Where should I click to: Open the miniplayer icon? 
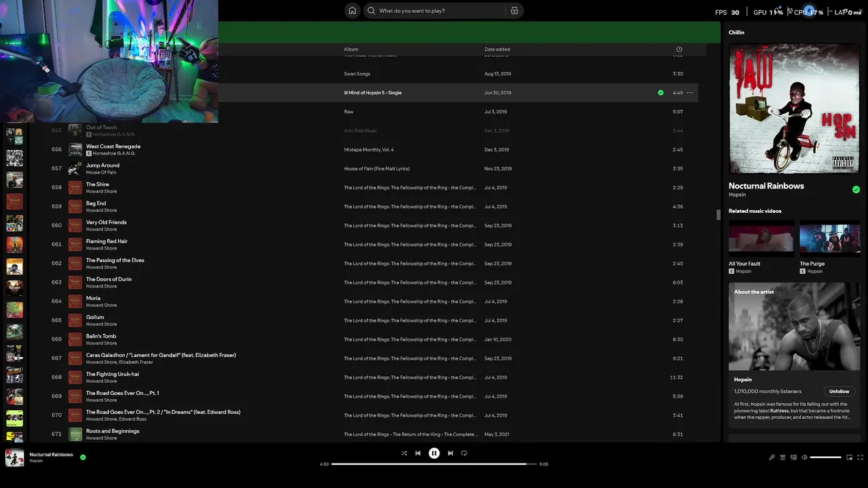[849, 457]
